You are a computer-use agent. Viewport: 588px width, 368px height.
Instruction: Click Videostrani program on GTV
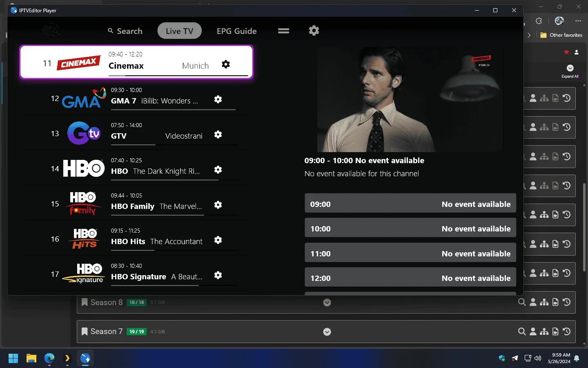click(184, 136)
